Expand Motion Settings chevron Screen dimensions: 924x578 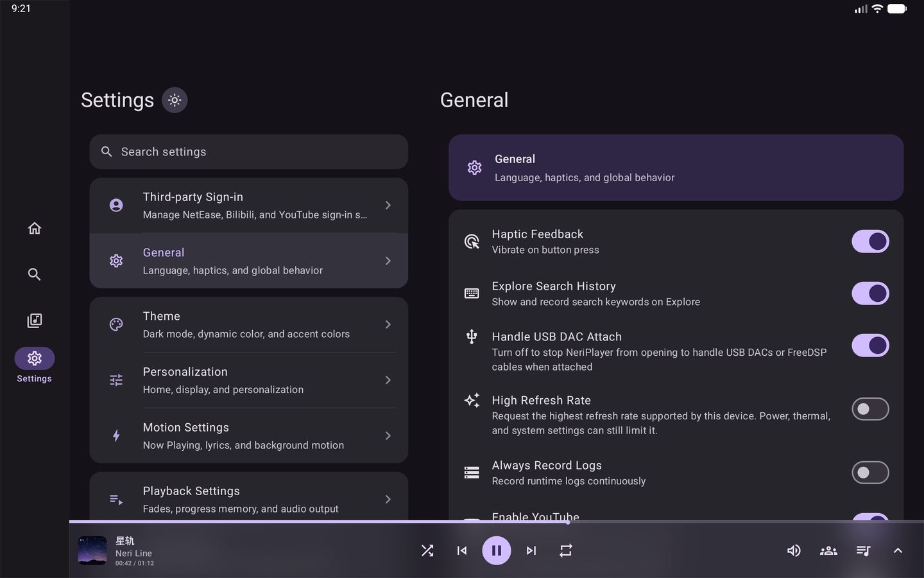pyautogui.click(x=388, y=435)
